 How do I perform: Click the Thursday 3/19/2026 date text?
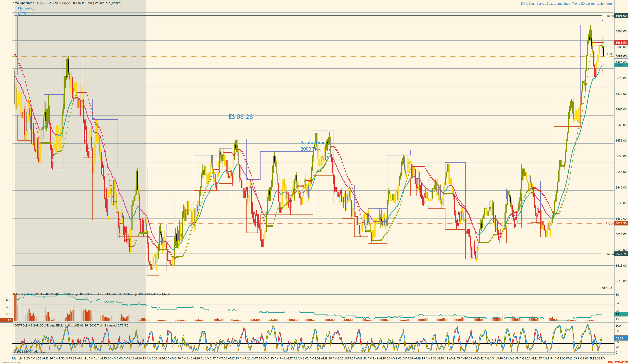pyautogui.click(x=26, y=10)
